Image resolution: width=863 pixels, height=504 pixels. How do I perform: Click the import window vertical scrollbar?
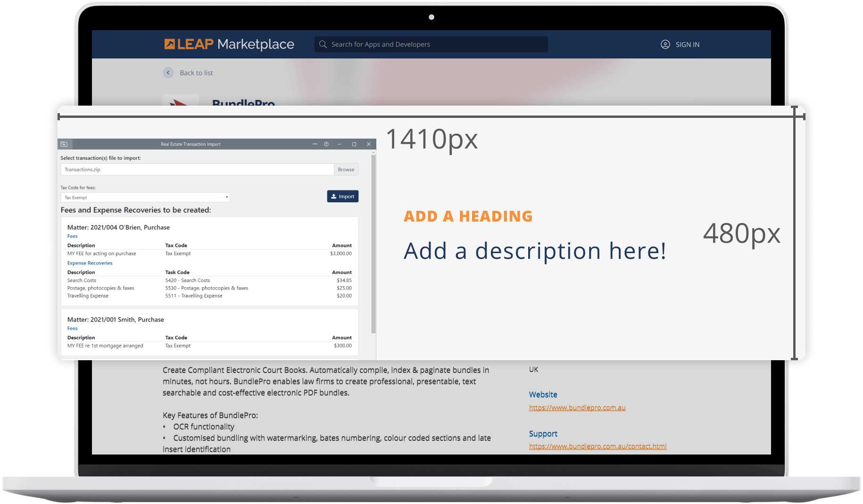(x=373, y=245)
